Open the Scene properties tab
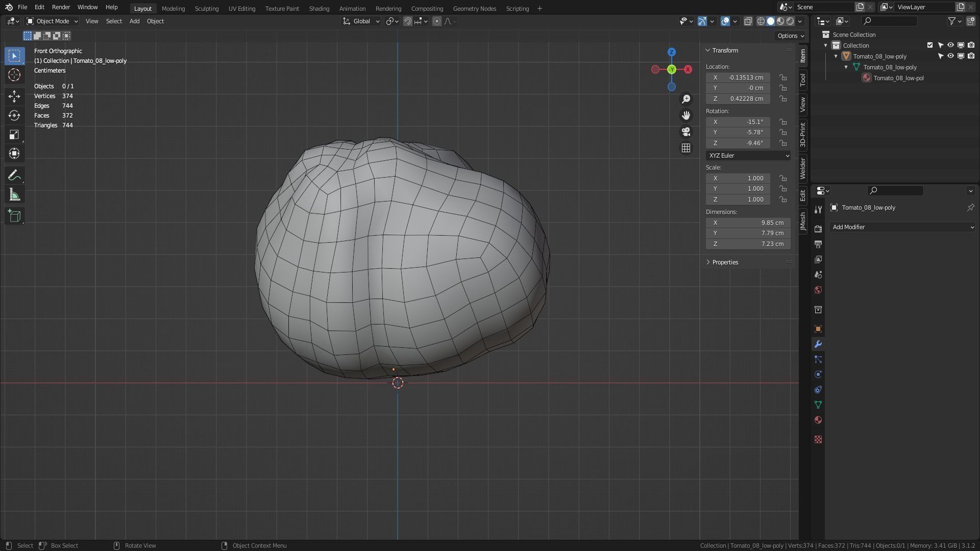Screen dimensions: 980x551 click(818, 275)
